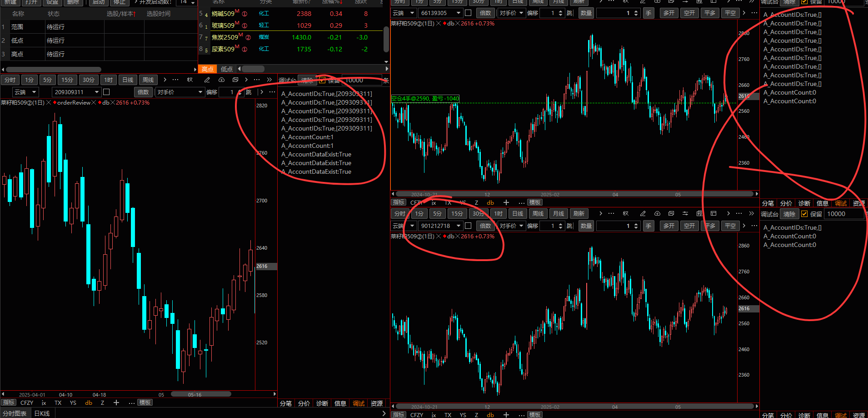The width and height of the screenshot is (868, 418).
Task: Expand more periods arrow after 周线 in left chart
Action: tap(165, 80)
